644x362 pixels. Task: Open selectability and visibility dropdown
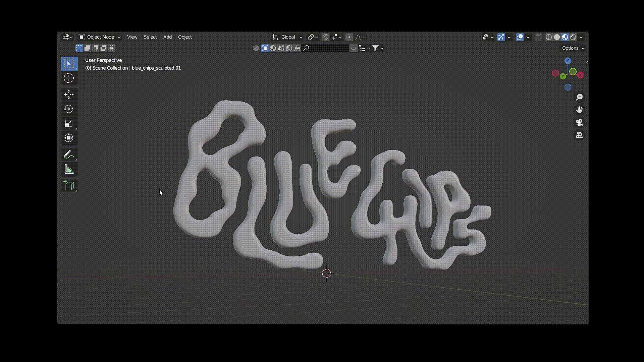click(x=487, y=37)
